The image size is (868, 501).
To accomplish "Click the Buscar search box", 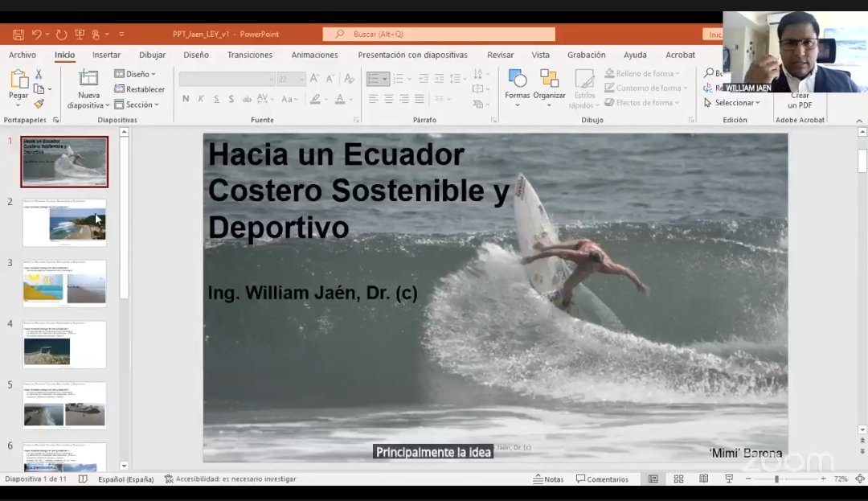I will pos(439,35).
